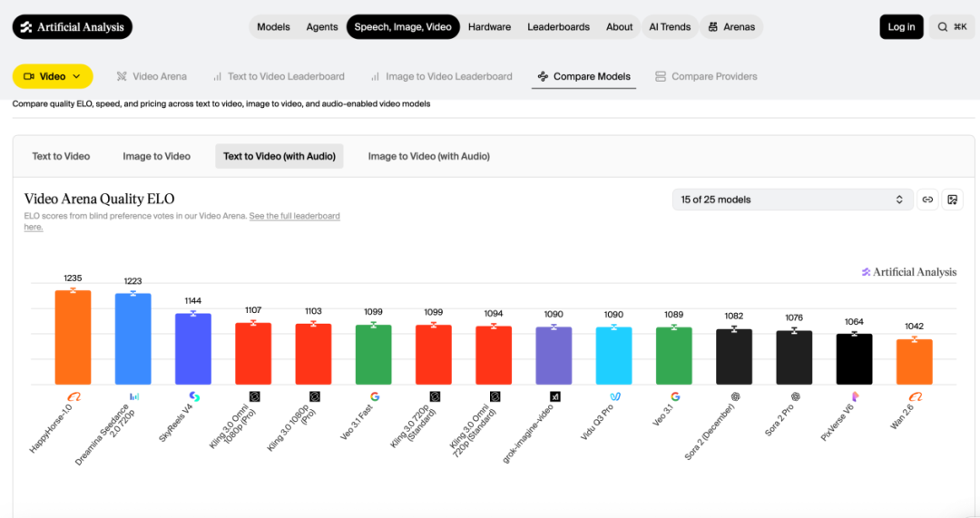Click the HappyHorse-1.0 Alibaba logo icon
Image resolution: width=980 pixels, height=518 pixels.
[74, 396]
